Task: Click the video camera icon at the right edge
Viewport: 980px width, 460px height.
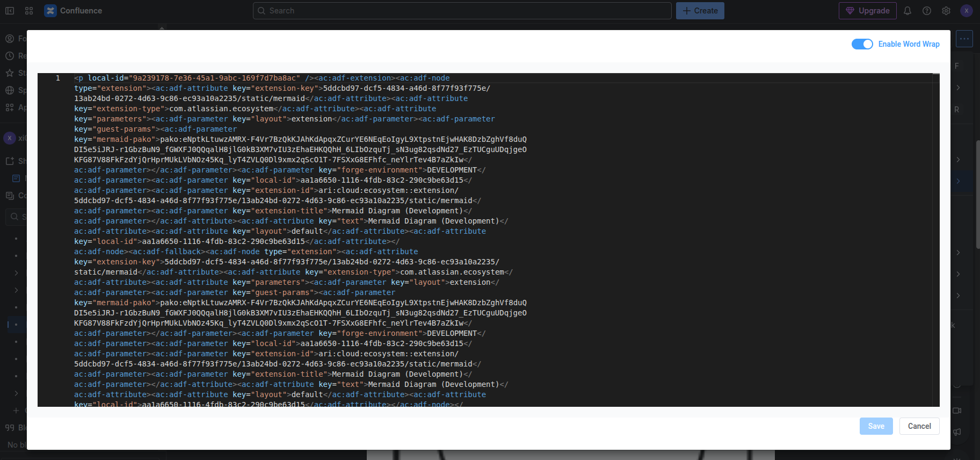Action: (x=957, y=411)
